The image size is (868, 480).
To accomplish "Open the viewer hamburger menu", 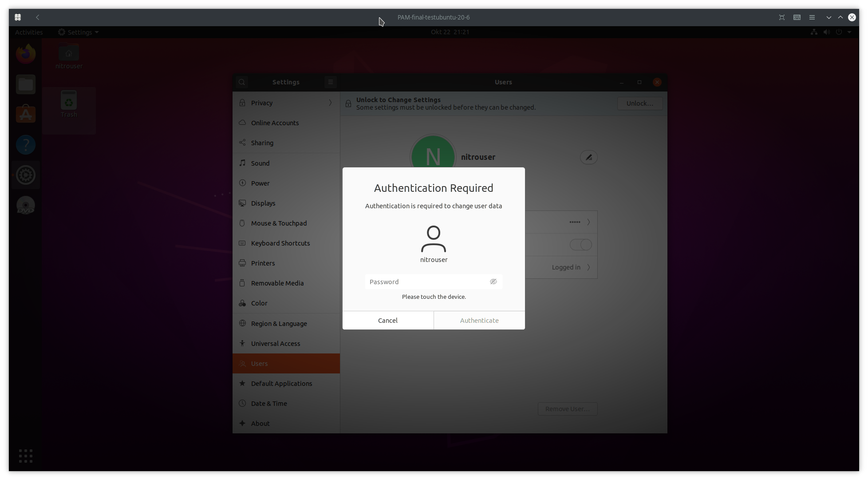I will click(812, 17).
